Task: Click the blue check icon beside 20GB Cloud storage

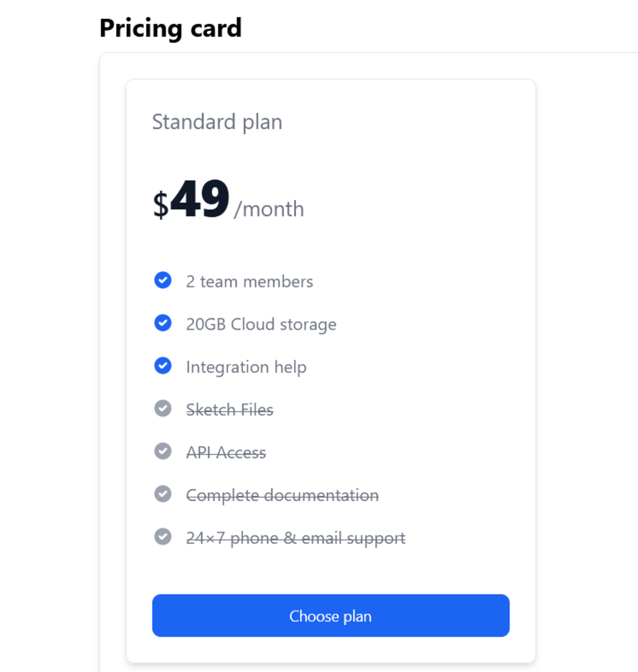Action: coord(163,323)
